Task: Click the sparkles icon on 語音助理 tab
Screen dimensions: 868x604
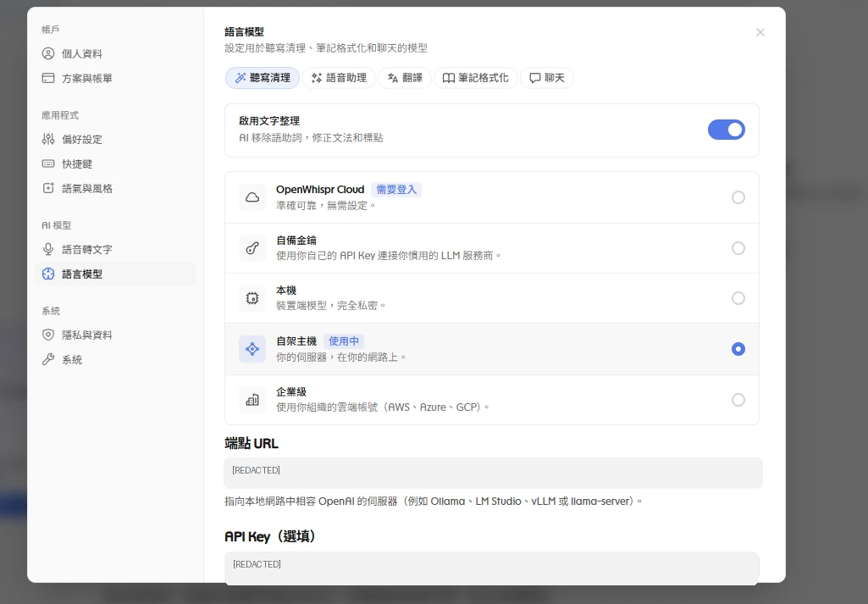Action: coord(317,78)
